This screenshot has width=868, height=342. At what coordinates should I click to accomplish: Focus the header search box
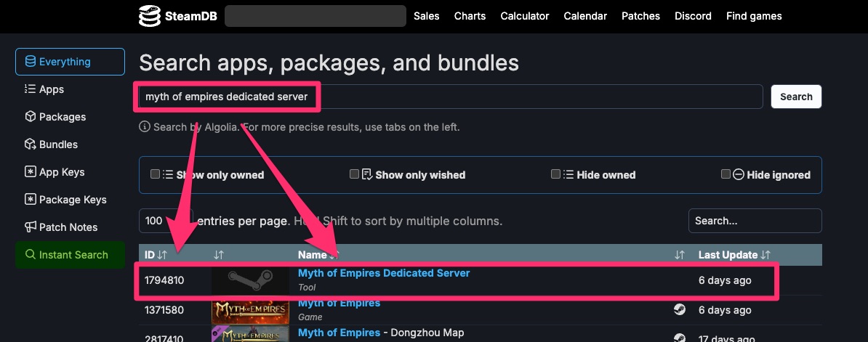[316, 16]
